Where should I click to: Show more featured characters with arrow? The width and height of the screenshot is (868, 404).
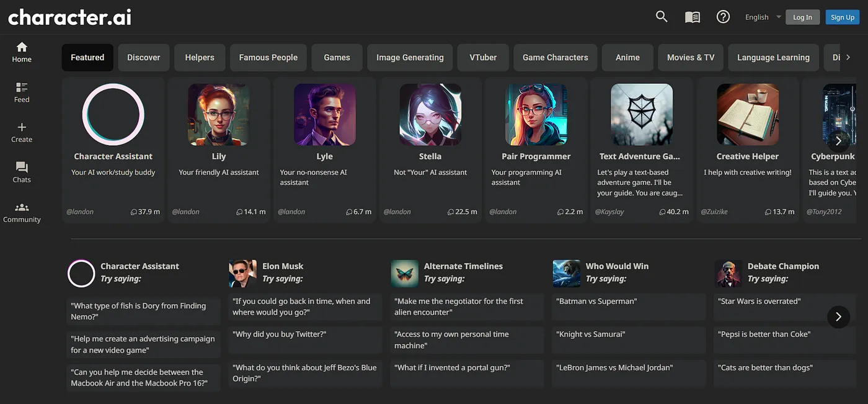point(838,141)
